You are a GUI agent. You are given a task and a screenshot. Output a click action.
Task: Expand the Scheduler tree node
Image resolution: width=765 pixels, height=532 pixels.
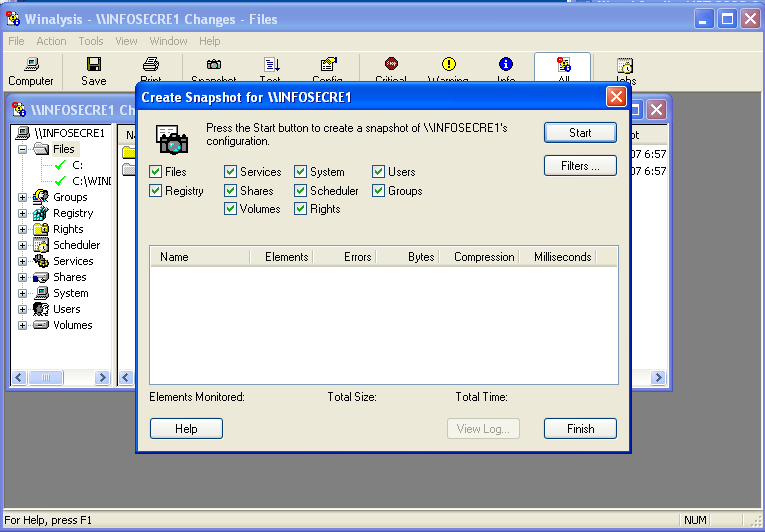pos(22,245)
